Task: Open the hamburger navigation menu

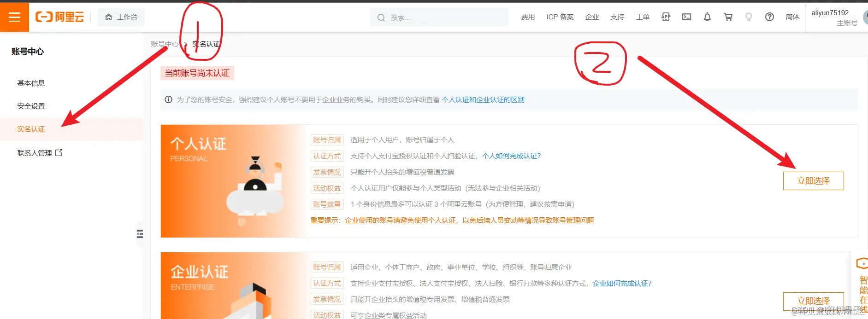Action: (14, 17)
